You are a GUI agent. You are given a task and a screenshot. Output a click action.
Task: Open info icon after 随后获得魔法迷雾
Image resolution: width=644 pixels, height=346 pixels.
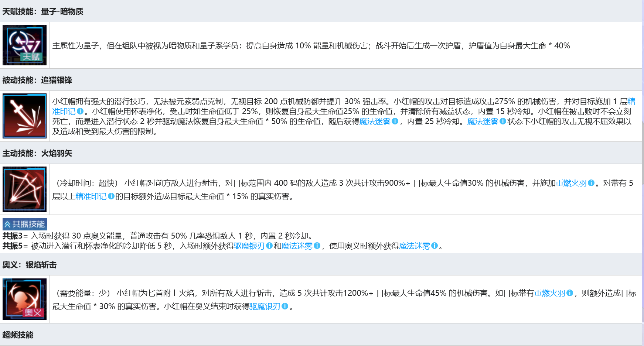tap(395, 121)
